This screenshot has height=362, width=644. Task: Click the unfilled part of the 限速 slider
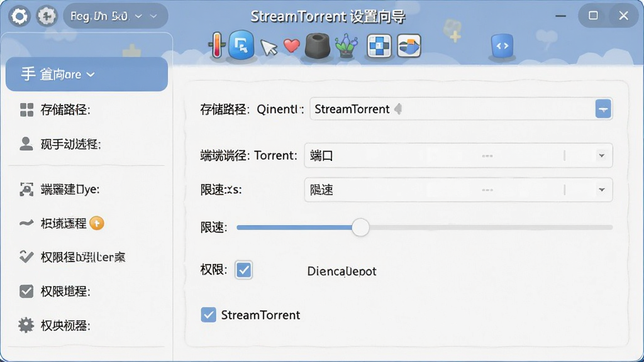click(491, 228)
